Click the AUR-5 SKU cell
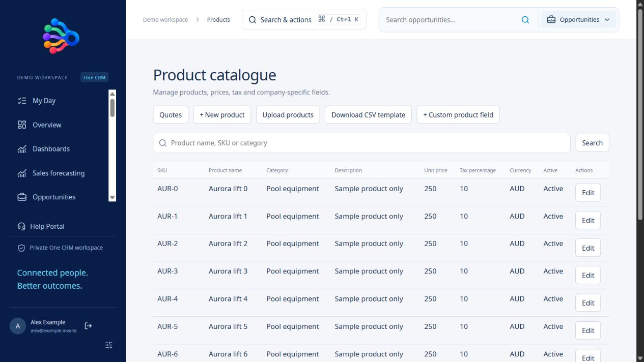This screenshot has width=644, height=362. 167,326
